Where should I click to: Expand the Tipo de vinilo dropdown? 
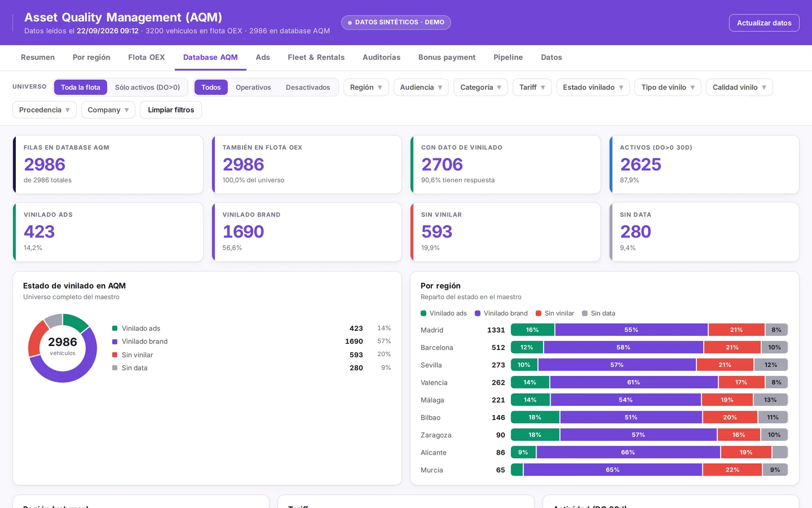pos(668,87)
